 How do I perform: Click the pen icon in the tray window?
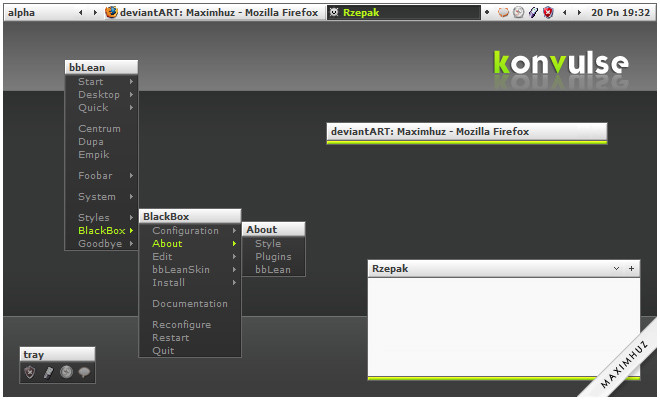pyautogui.click(x=48, y=373)
